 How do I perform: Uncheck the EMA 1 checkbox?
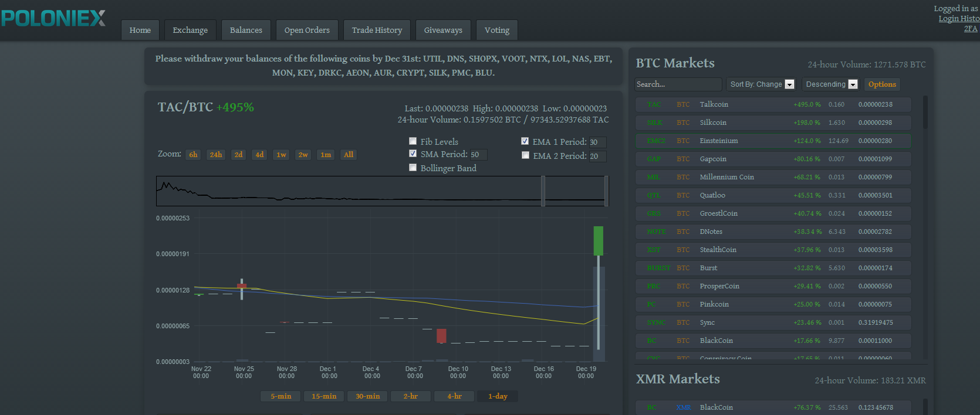click(x=525, y=141)
